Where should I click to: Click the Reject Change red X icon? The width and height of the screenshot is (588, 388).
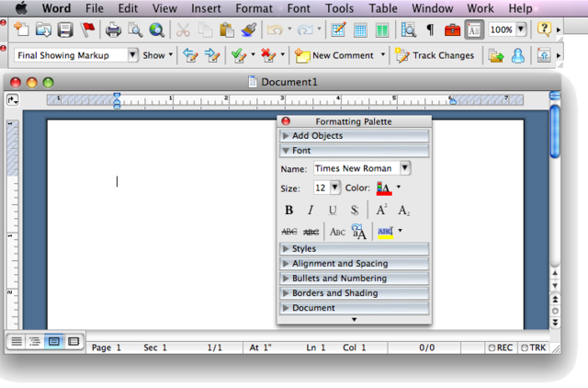tap(268, 55)
